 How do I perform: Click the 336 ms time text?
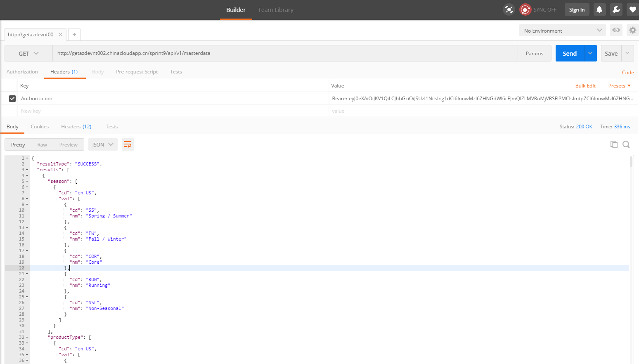tap(622, 127)
